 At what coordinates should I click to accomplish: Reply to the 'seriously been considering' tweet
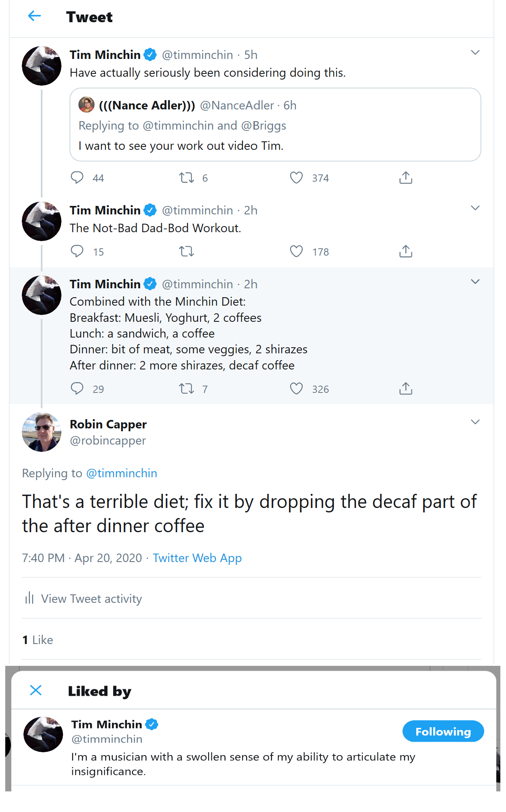click(x=77, y=178)
